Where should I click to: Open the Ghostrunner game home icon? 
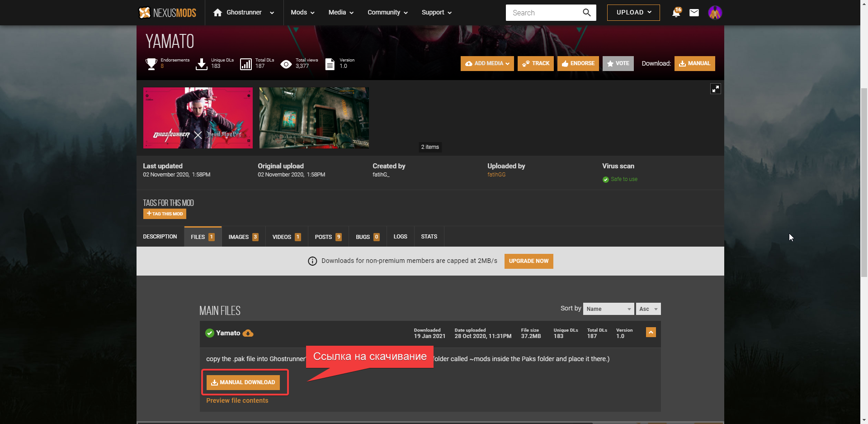[217, 13]
